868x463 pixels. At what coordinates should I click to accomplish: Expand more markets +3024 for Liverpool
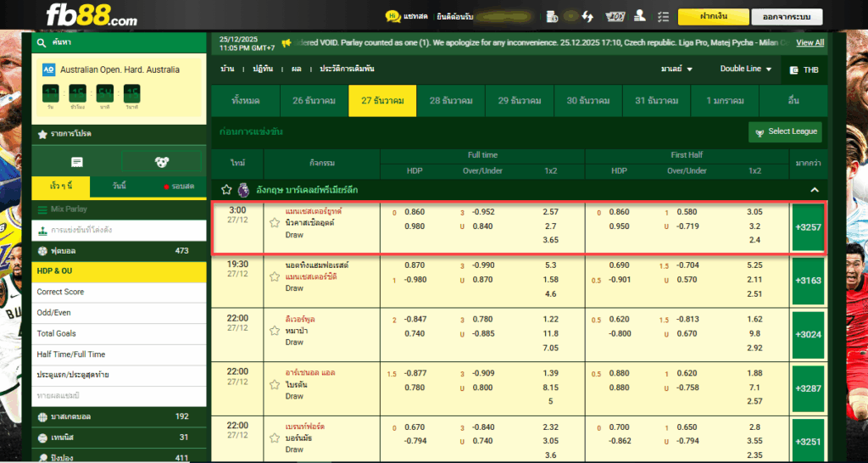point(808,334)
